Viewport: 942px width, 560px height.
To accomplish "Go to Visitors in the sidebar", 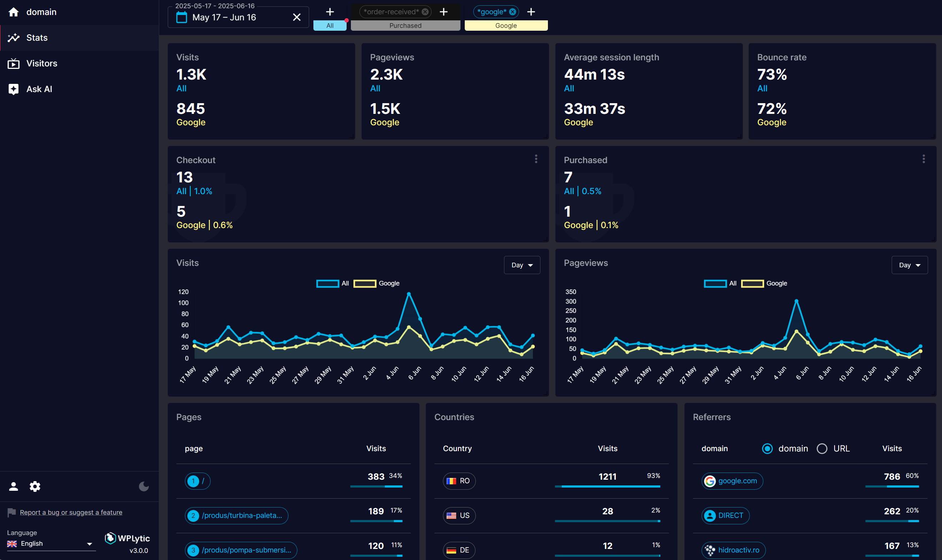I will [x=41, y=64].
